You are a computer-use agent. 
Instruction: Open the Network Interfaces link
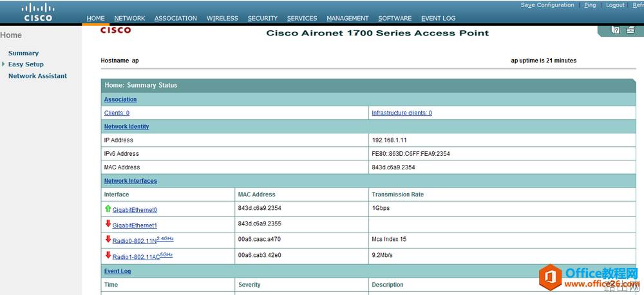(x=131, y=181)
